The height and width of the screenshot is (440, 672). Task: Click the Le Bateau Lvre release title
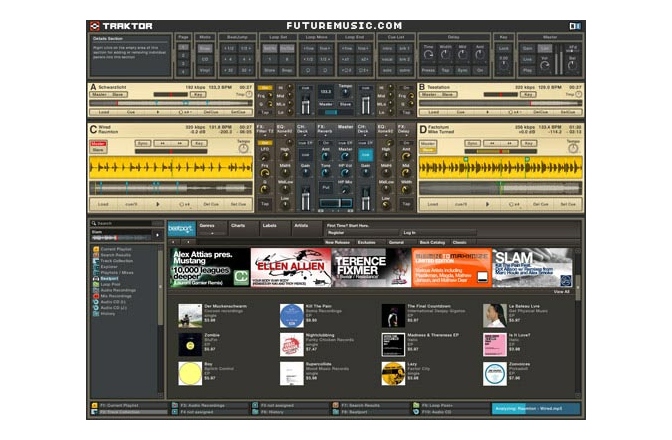(x=524, y=306)
